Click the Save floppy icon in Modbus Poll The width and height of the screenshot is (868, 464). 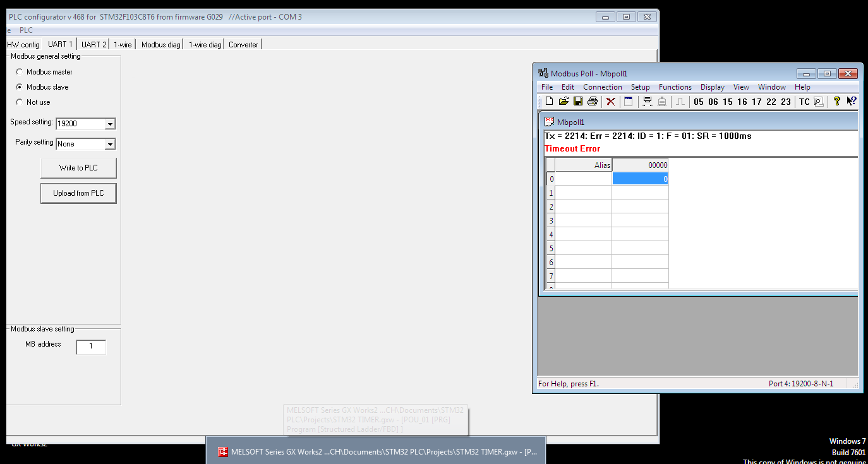click(577, 102)
